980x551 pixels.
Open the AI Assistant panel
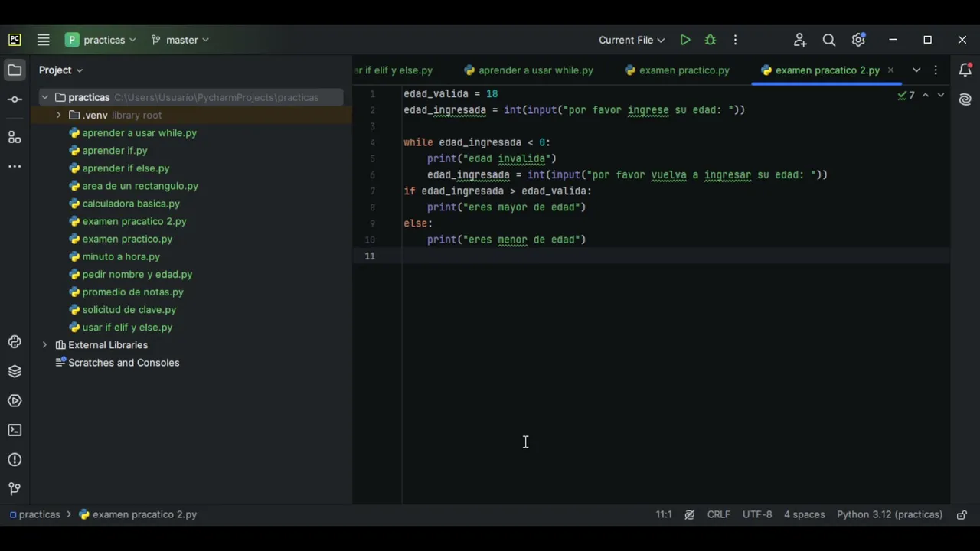(965, 99)
